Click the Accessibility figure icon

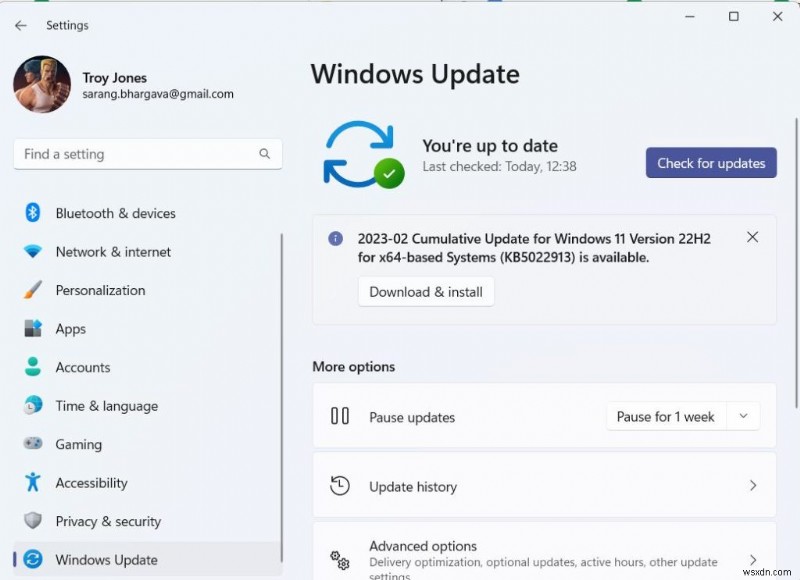33,482
